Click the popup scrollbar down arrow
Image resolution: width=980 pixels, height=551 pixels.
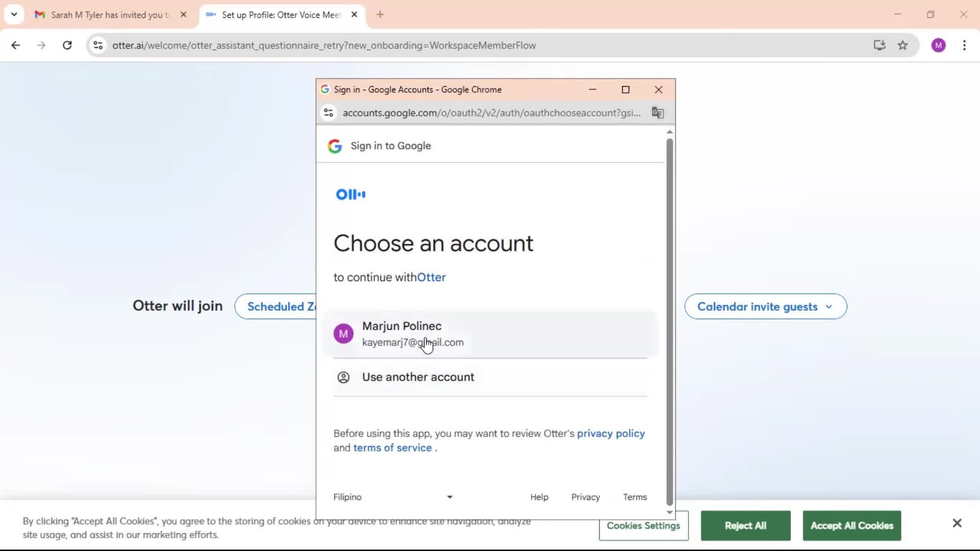670,512
